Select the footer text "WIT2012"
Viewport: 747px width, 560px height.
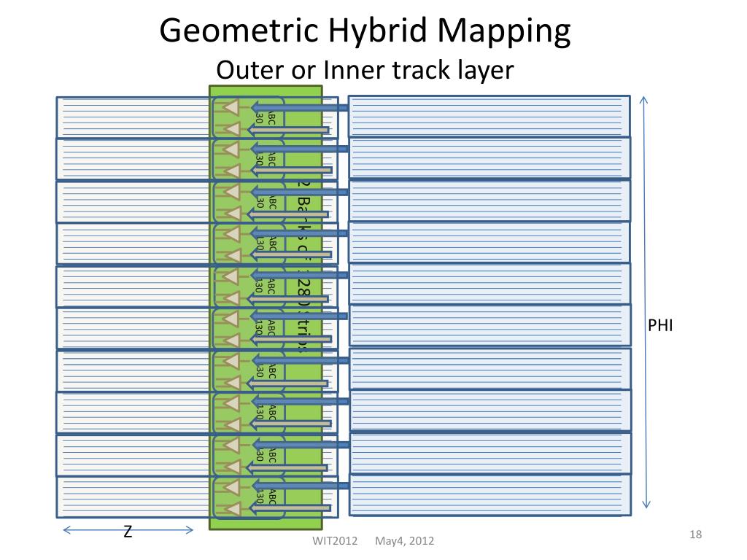click(335, 540)
